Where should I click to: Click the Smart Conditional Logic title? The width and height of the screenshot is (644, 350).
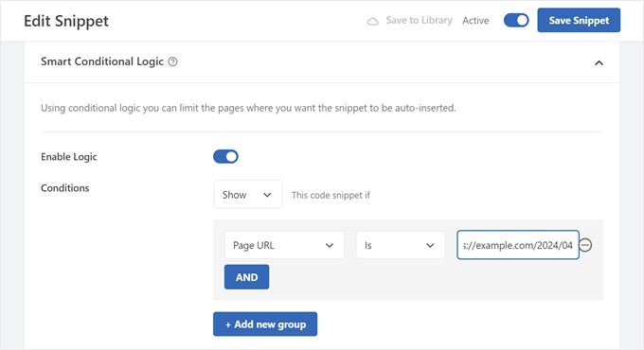click(x=102, y=61)
